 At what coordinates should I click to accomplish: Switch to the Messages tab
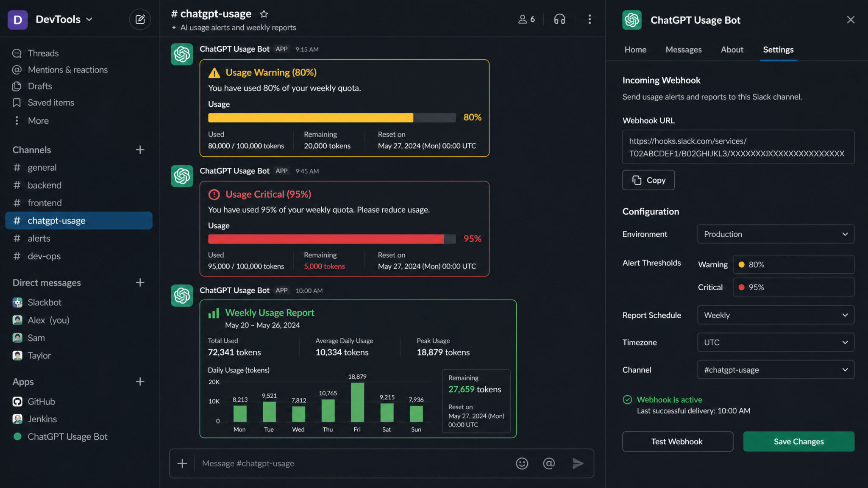pos(684,50)
